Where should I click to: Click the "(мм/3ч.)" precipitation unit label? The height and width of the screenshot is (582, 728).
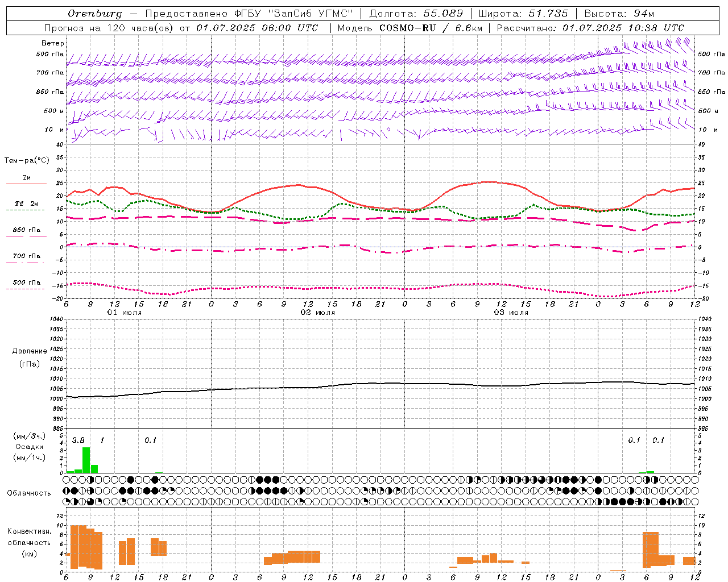[x=30, y=436]
